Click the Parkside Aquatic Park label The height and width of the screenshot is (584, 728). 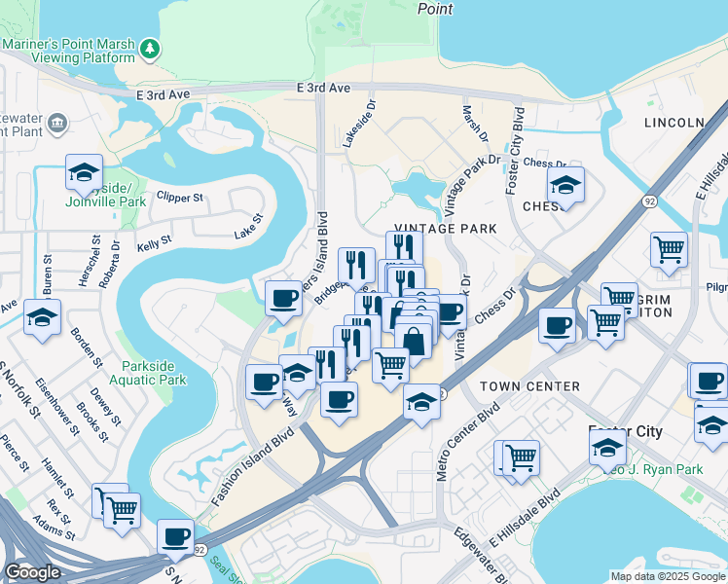[x=148, y=373]
